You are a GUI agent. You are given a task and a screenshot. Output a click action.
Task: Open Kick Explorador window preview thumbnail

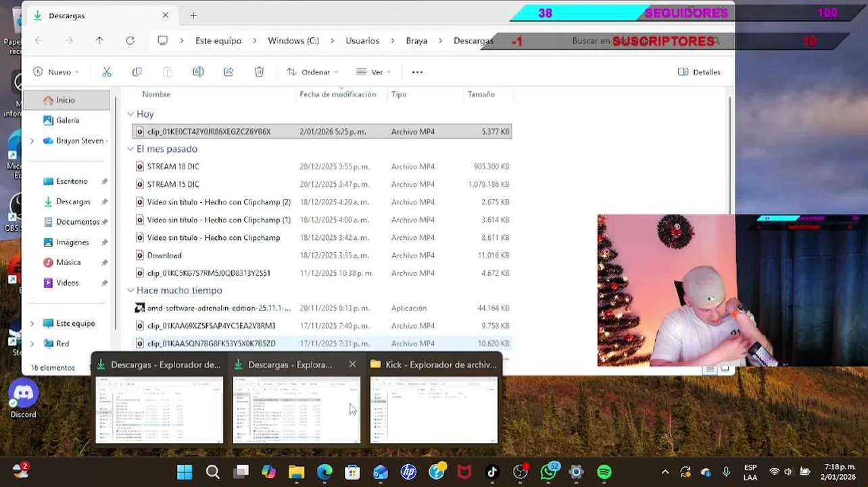(434, 410)
